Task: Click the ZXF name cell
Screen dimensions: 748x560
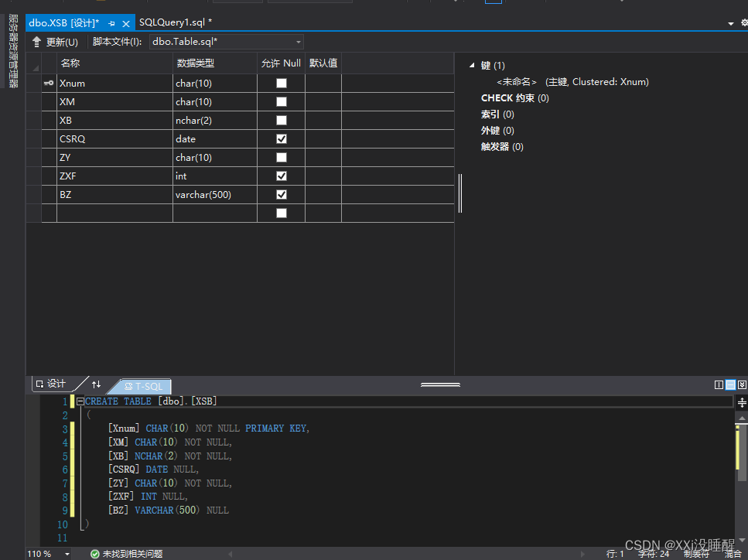Action: [114, 176]
